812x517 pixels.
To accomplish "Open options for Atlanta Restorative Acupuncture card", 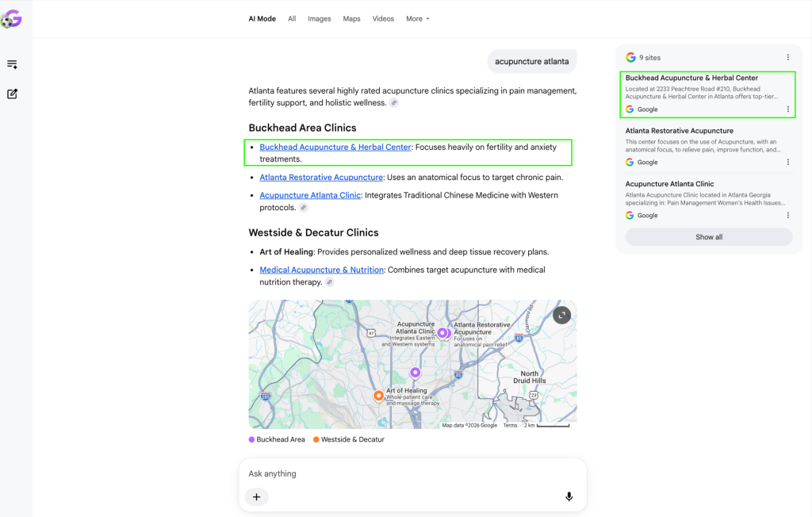I will point(787,162).
